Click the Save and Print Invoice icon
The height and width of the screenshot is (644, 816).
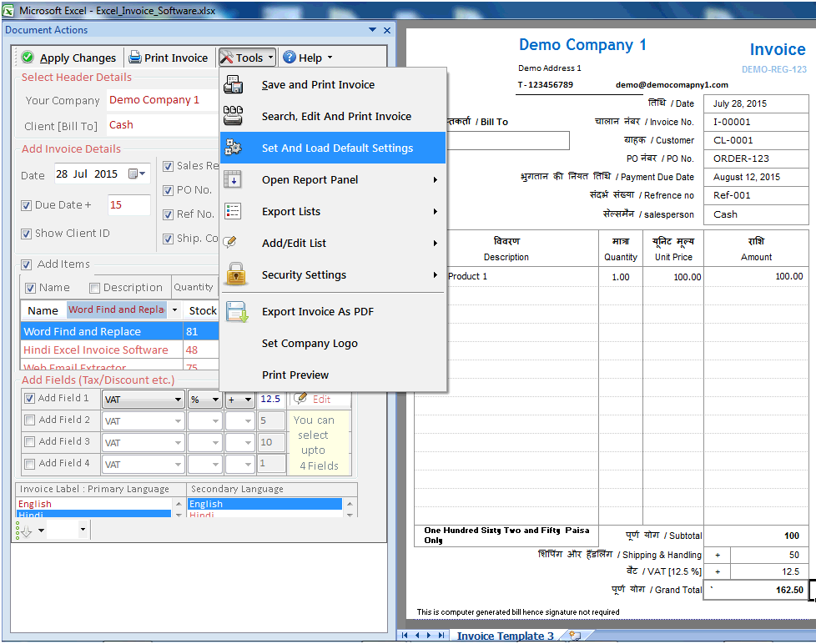[x=233, y=84]
